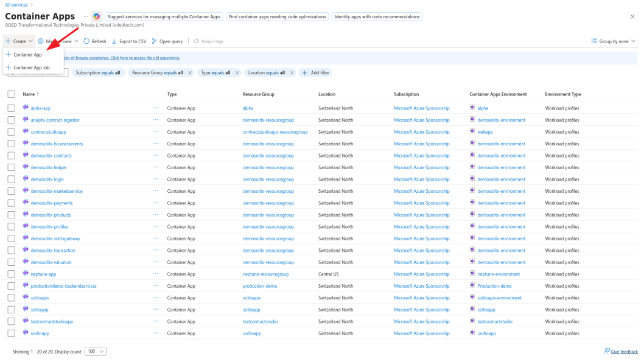This screenshot has height=362, width=644.
Task: Remove the Type equals all filter
Action: [x=237, y=72]
